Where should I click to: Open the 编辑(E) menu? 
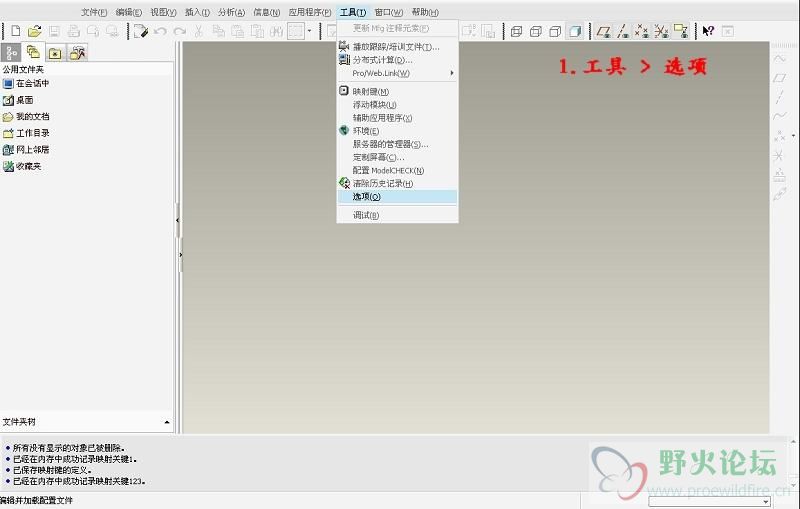coord(129,12)
